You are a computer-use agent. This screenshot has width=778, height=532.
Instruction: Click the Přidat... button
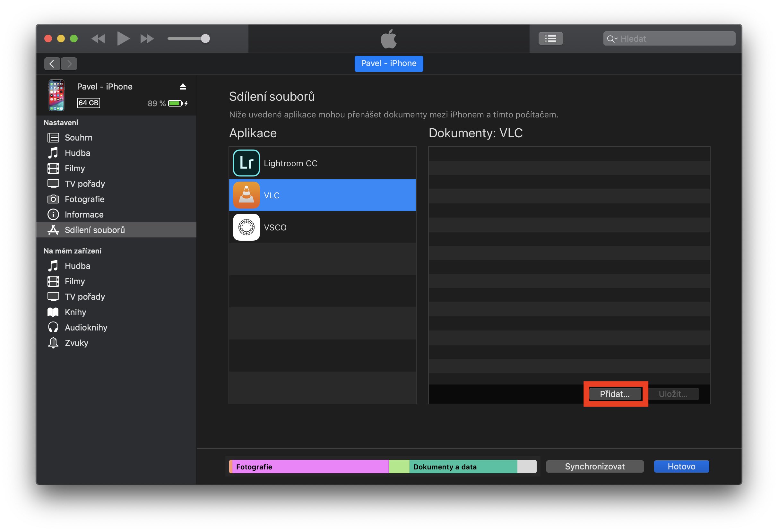pos(615,394)
